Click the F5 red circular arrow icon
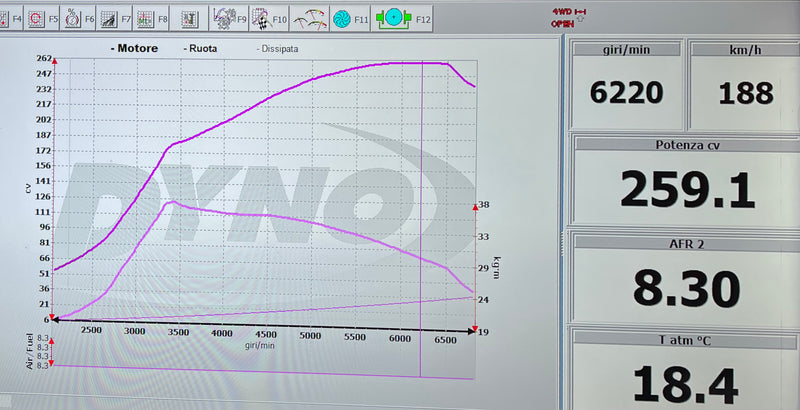 coord(38,18)
